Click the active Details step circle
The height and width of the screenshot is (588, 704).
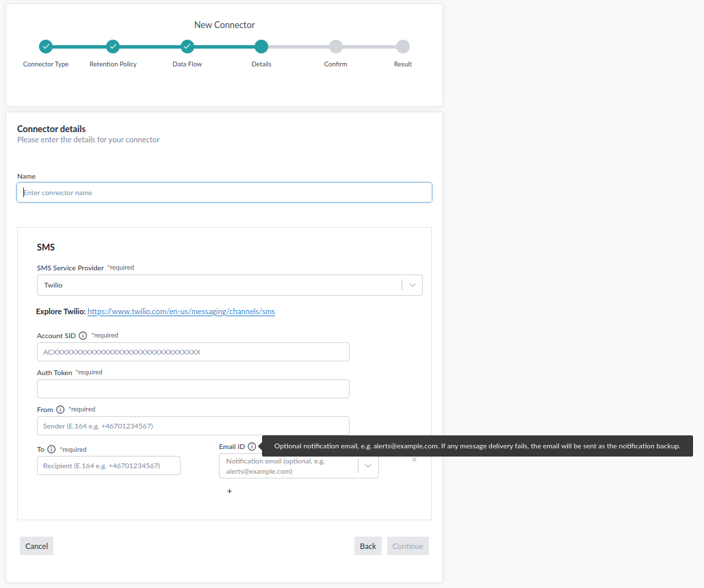pos(261,47)
